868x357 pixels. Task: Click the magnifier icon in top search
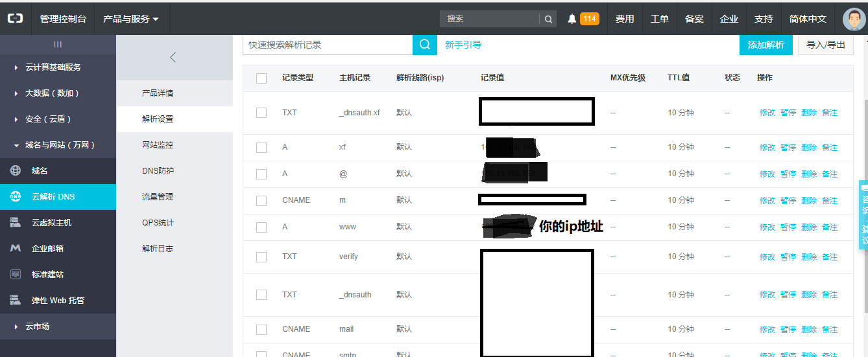coord(548,19)
